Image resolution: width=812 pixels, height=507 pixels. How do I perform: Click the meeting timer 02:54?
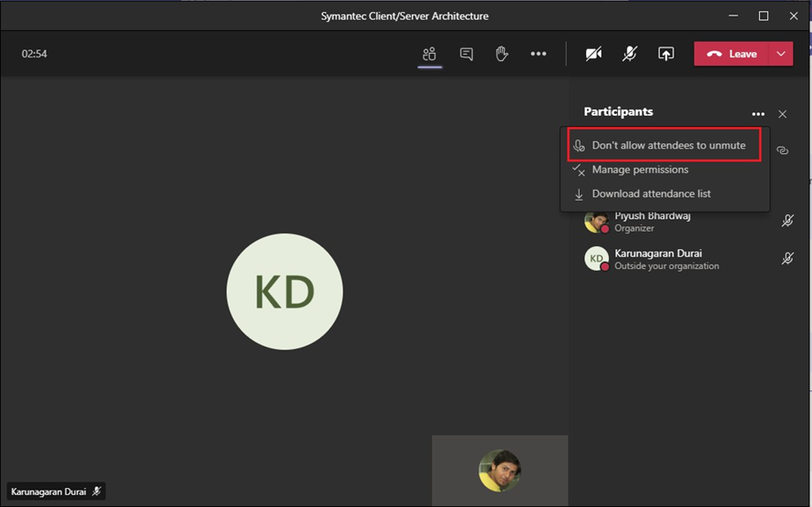click(35, 54)
